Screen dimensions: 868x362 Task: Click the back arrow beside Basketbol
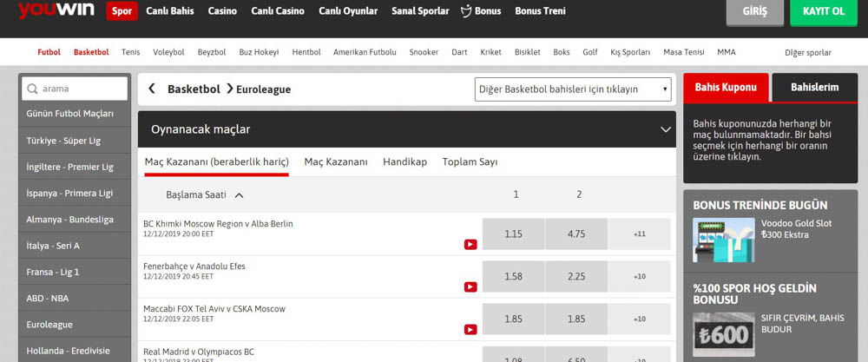[152, 89]
